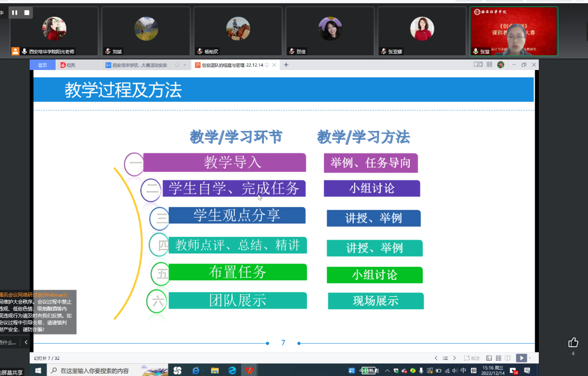Close the 创业团队的组建与管理 presentation tab
The image size is (588, 376).
pos(274,65)
